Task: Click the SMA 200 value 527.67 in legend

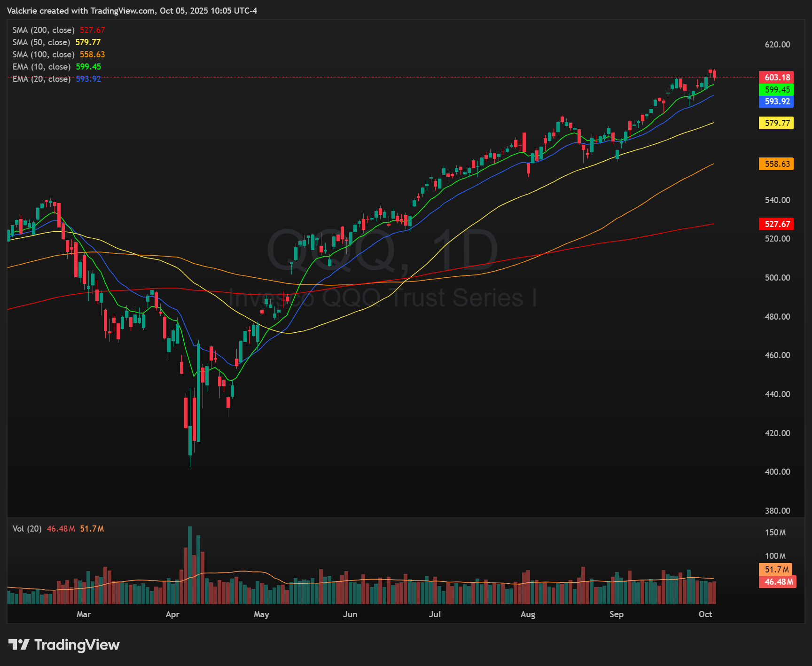Action: point(93,30)
